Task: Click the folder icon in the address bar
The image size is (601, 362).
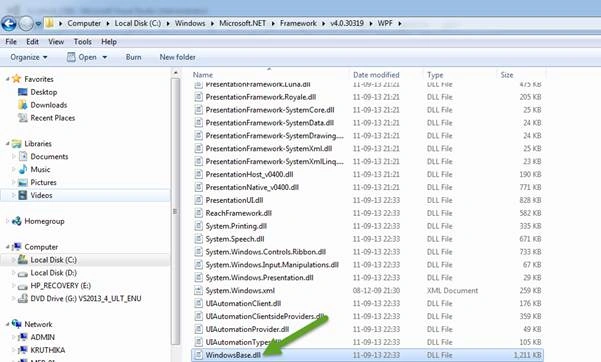Action: [49, 23]
